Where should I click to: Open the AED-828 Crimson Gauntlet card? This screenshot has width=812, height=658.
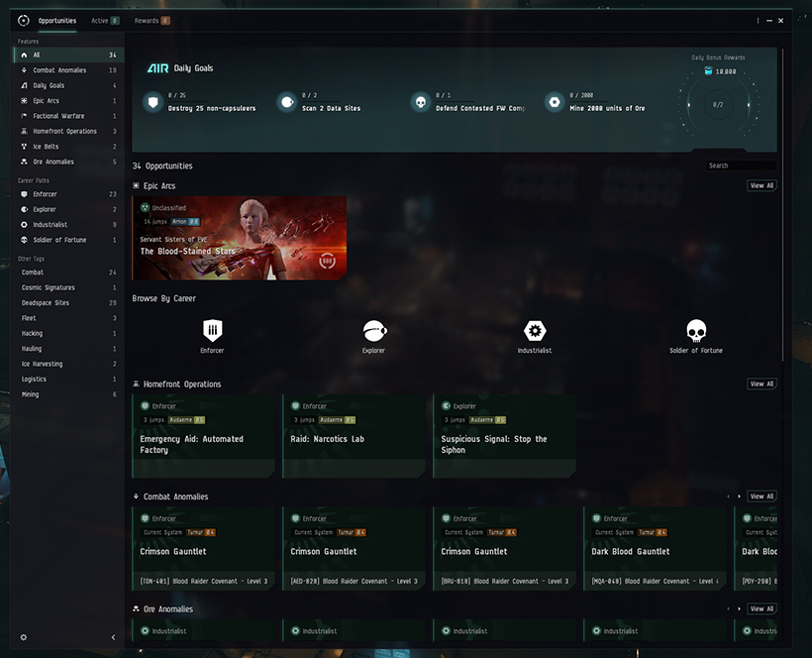pos(355,549)
